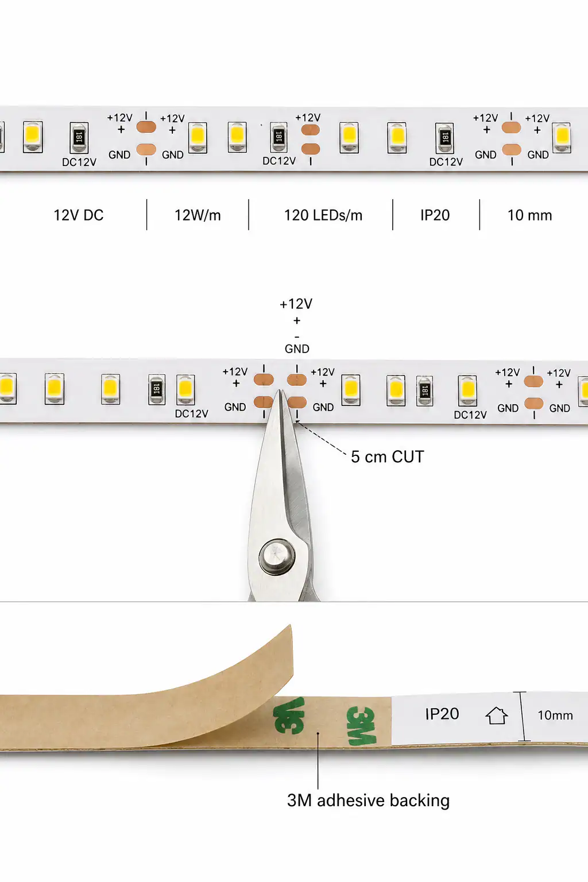Click the scissors blade tip at the cut line
588x882 pixels.
tap(281, 392)
